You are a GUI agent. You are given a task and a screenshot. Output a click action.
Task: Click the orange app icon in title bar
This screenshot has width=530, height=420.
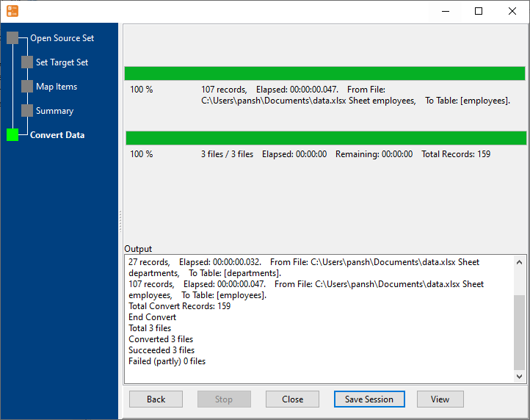pyautogui.click(x=12, y=11)
